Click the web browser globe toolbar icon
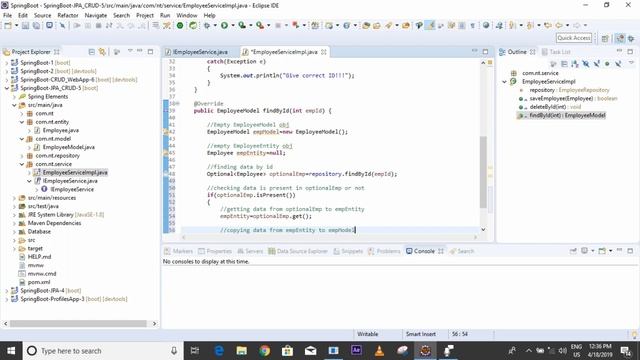Screen dimensions: 640x360 click(486, 25)
